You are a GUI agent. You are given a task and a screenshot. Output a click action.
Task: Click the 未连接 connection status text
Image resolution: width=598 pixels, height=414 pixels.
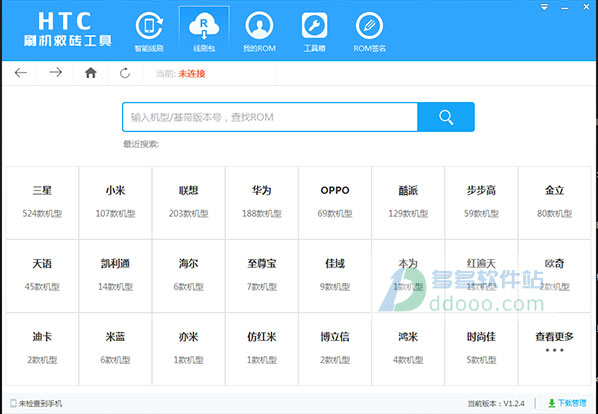point(192,74)
